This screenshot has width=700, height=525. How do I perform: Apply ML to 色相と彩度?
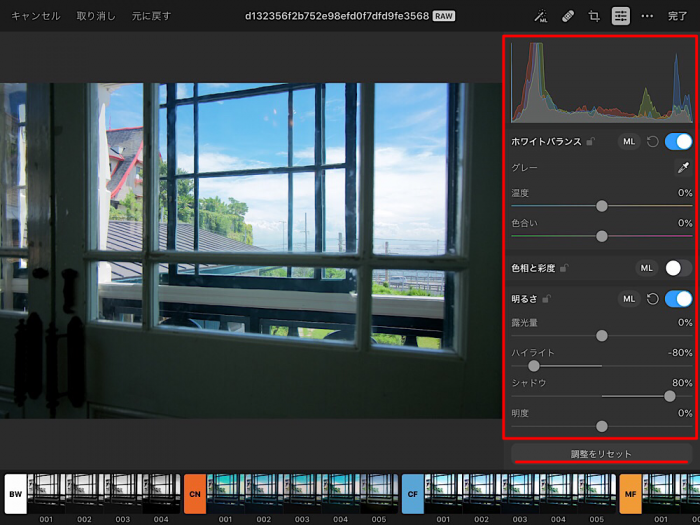(646, 268)
